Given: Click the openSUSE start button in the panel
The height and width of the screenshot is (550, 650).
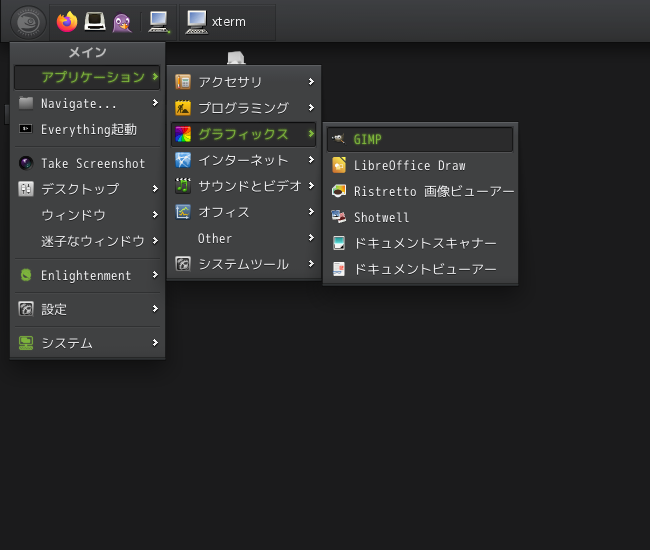Looking at the screenshot, I should 28,22.
